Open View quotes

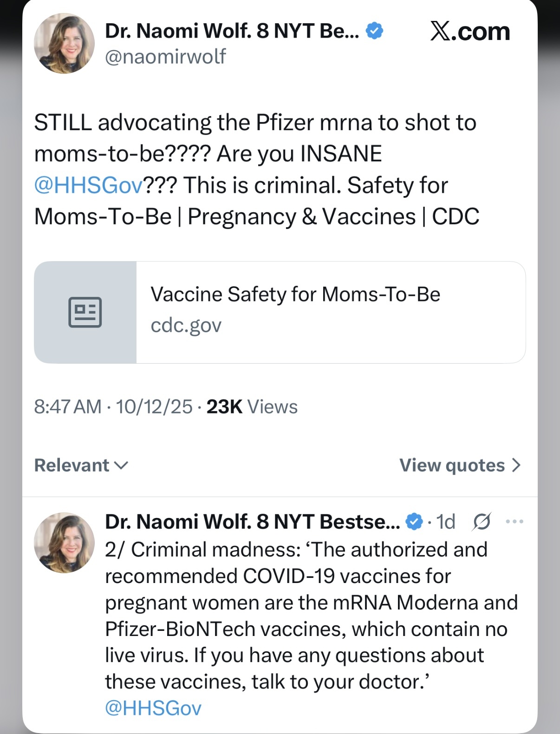click(x=452, y=465)
